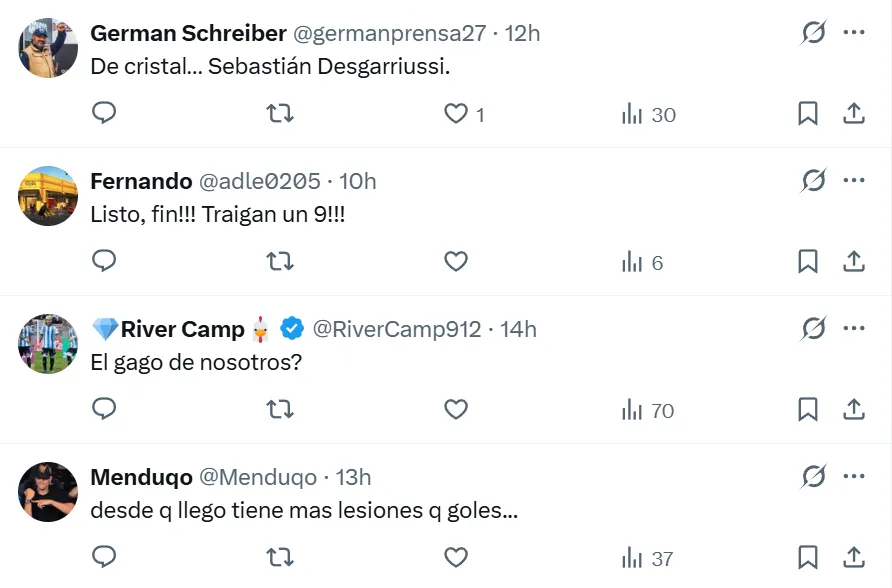Viewport: 892px width, 588px height.
Task: Bookmark Menduqo's tweet
Action: [x=808, y=558]
